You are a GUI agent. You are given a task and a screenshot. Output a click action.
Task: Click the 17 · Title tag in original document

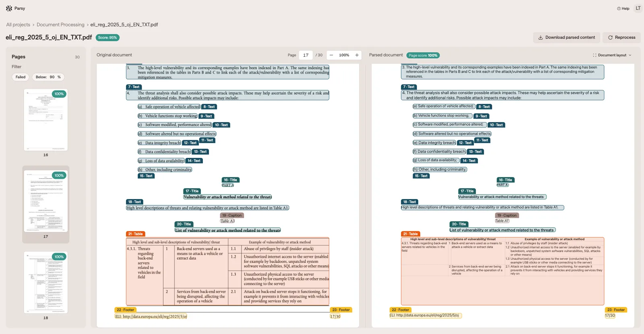pyautogui.click(x=193, y=191)
